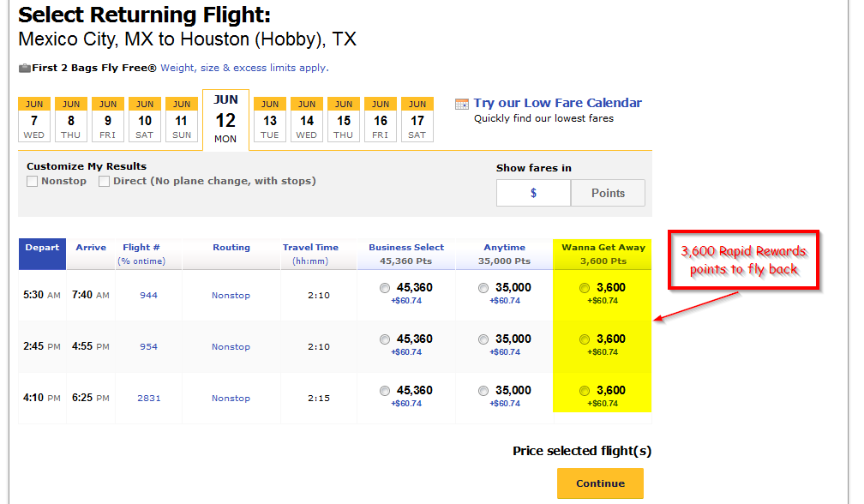Screen dimensions: 864x504
Task: Select 35,000 Anytime fare for flight 954
Action: tap(483, 339)
